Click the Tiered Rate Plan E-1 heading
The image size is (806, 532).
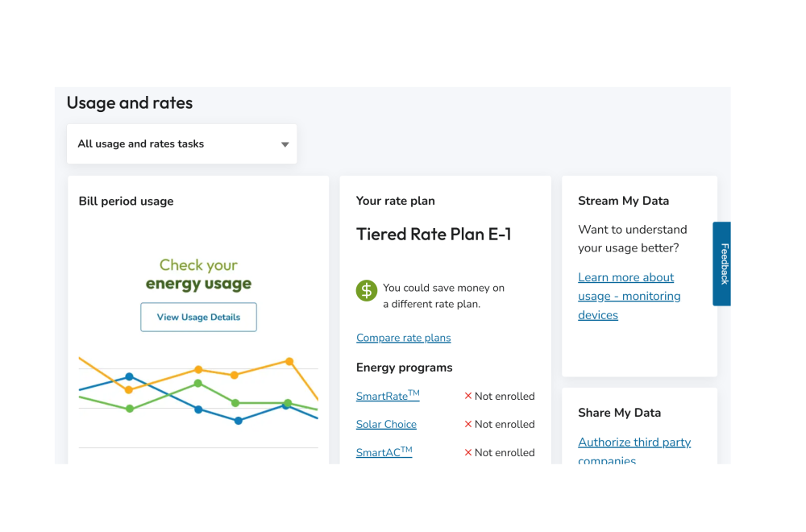click(x=434, y=235)
